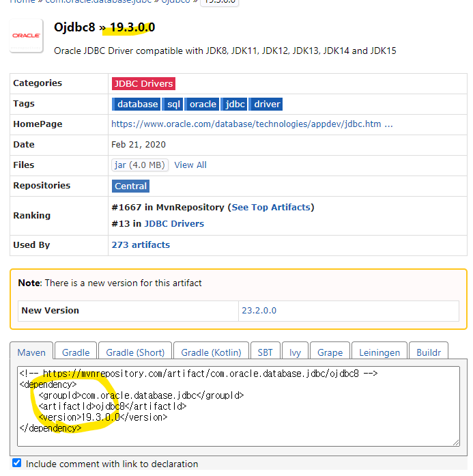Open the Oracle JDBC homepage URL
The height and width of the screenshot is (476, 473).
click(252, 124)
